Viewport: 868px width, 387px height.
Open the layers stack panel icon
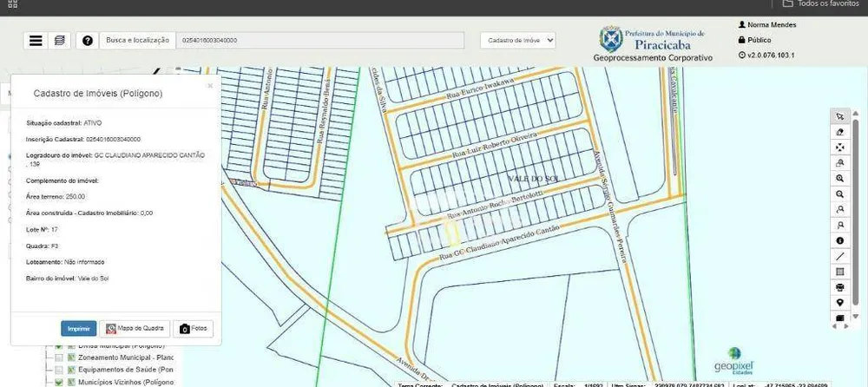click(59, 41)
